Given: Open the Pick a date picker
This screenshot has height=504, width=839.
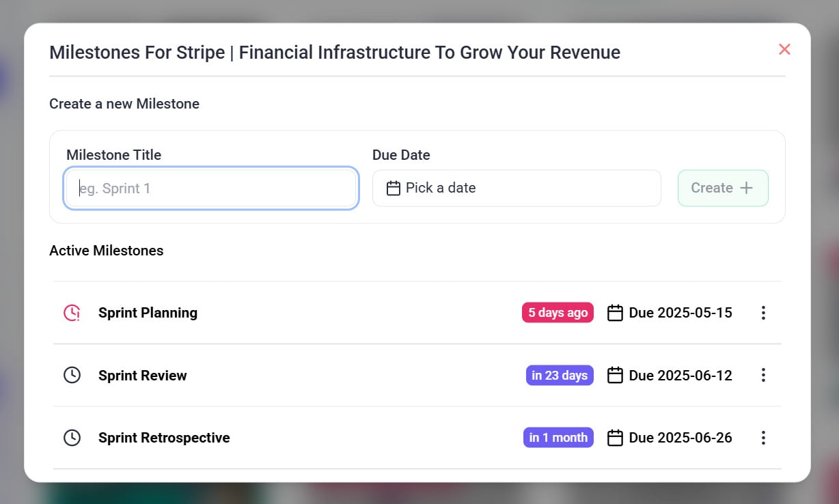Looking at the screenshot, I should [x=516, y=188].
